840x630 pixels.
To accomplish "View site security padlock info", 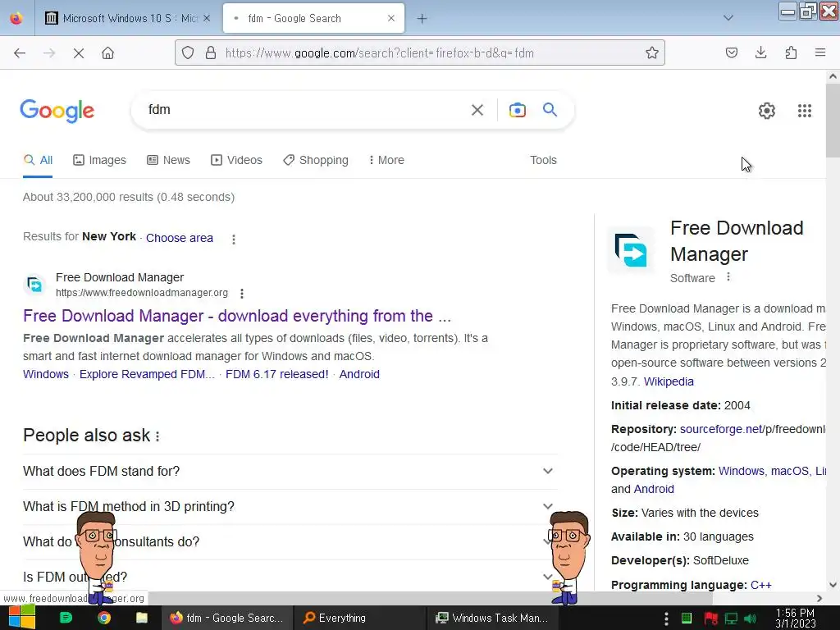I will [x=211, y=52].
